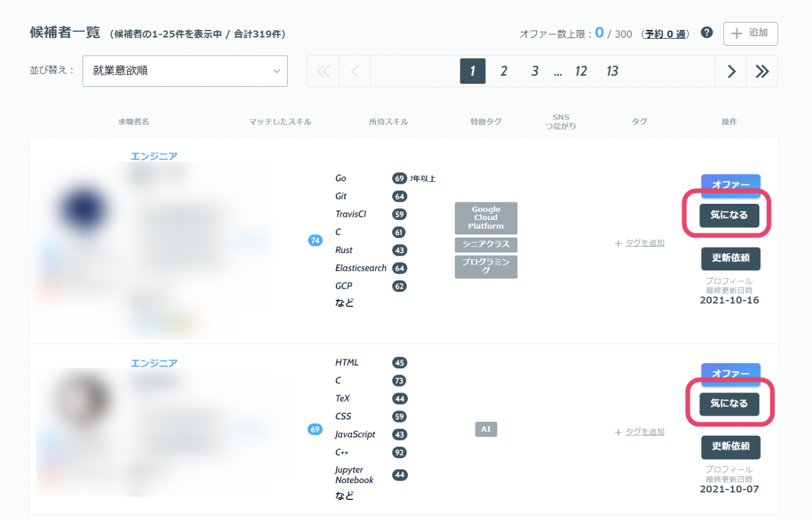Click the blue match score badge showing 74
This screenshot has height=520, width=812.
point(315,240)
